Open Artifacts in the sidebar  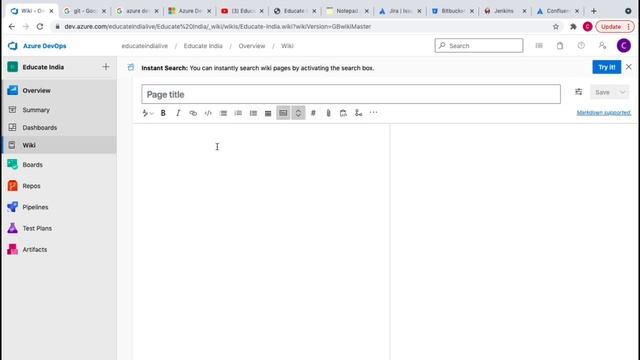pyautogui.click(x=60, y=249)
